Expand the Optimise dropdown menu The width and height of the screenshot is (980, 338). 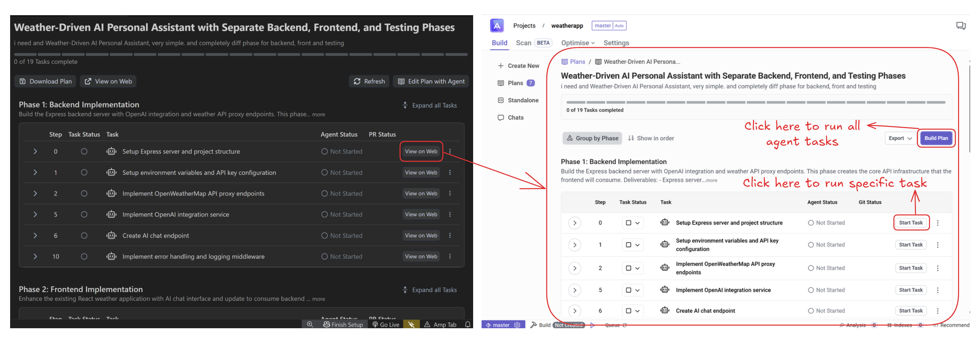coord(577,43)
